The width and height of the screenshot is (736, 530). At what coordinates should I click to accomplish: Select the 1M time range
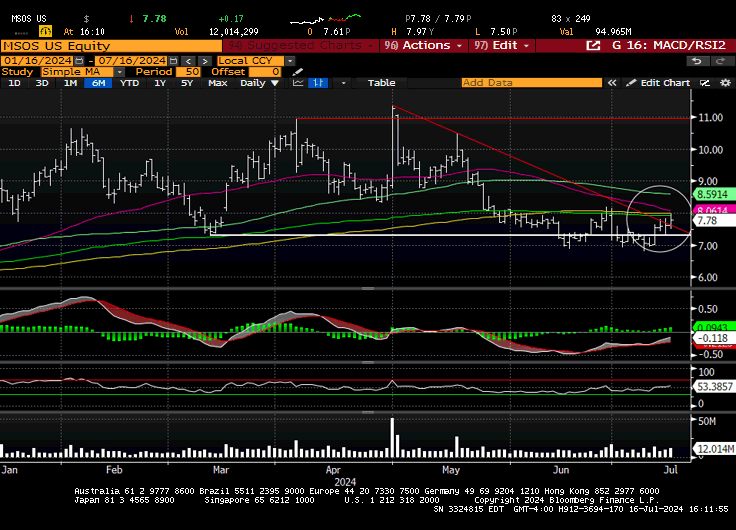click(x=70, y=83)
